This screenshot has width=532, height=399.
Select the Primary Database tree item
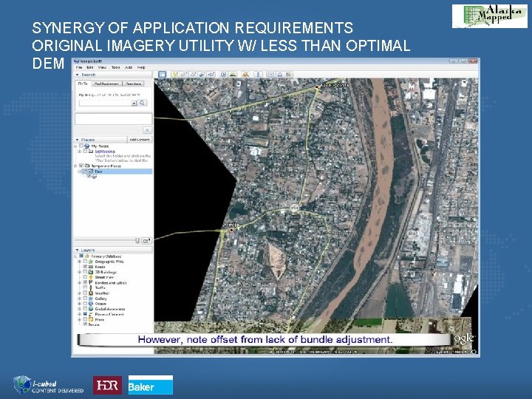(106, 256)
